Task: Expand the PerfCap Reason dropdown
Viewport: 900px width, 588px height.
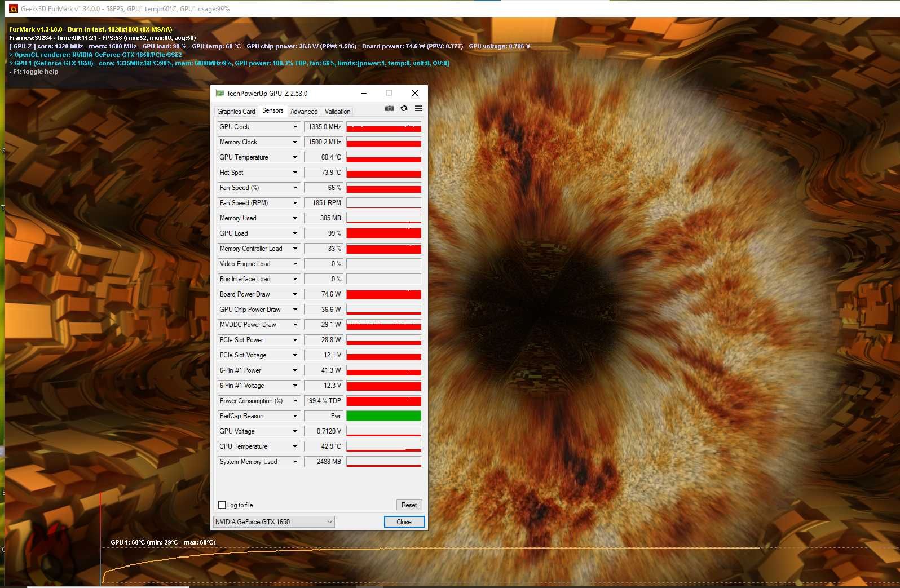Action: [295, 416]
